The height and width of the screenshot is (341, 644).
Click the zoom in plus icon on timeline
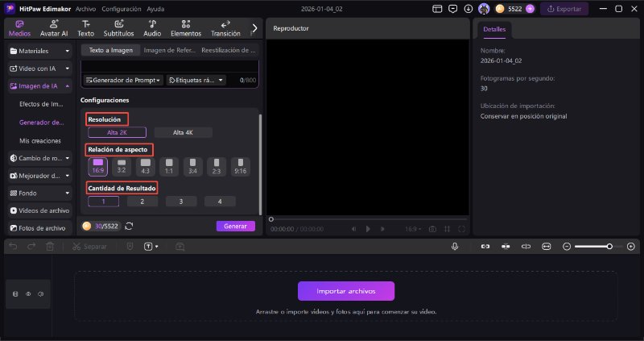[630, 246]
